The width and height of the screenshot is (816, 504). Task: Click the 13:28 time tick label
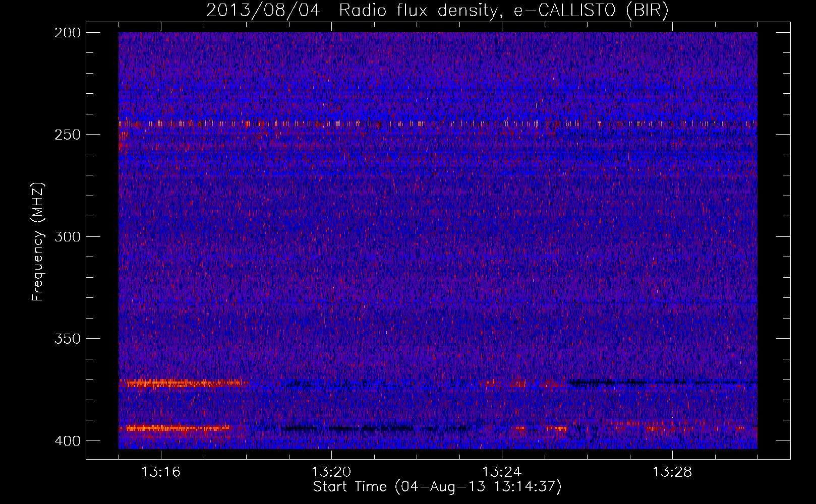click(x=672, y=472)
